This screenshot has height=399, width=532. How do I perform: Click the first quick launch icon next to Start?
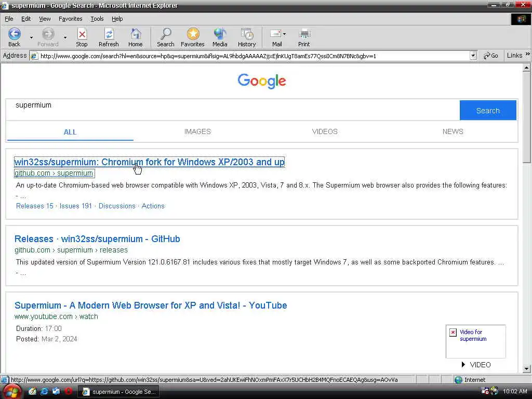tap(33, 391)
